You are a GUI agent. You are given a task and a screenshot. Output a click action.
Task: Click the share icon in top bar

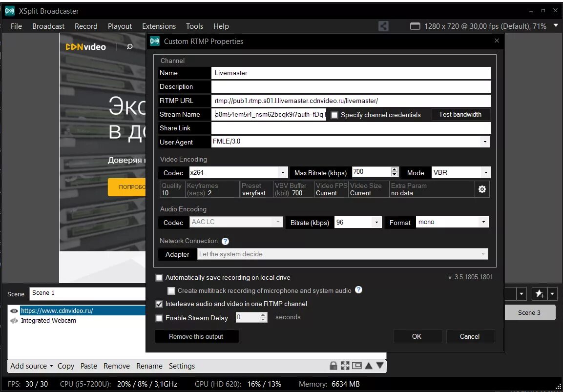pyautogui.click(x=383, y=26)
